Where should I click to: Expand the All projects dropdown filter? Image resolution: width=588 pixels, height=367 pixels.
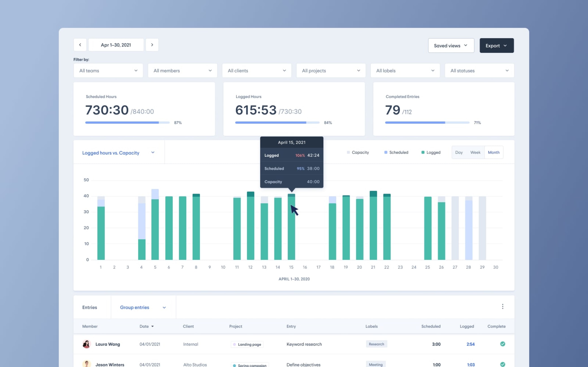(331, 70)
